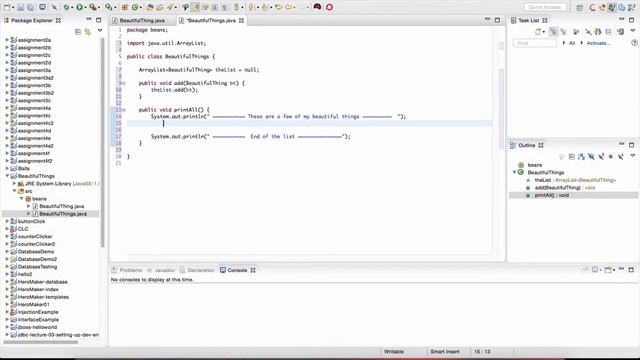Collapse the src folder
The image size is (640, 360).
(14, 191)
